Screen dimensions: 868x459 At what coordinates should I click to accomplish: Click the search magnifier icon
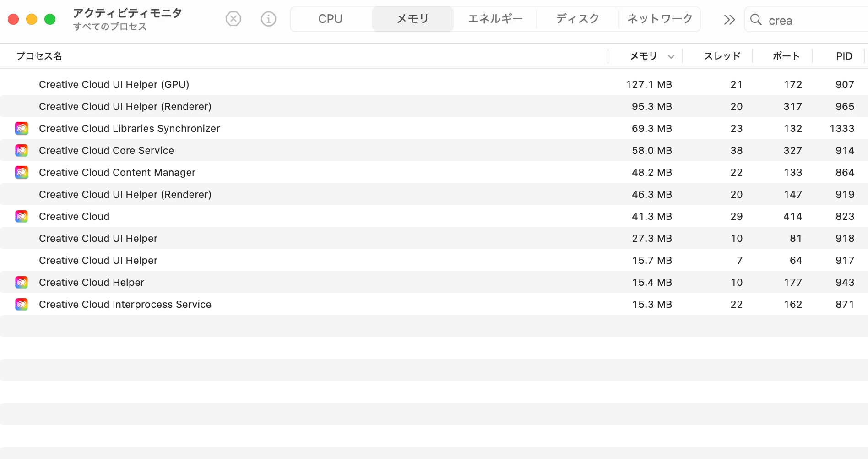756,20
